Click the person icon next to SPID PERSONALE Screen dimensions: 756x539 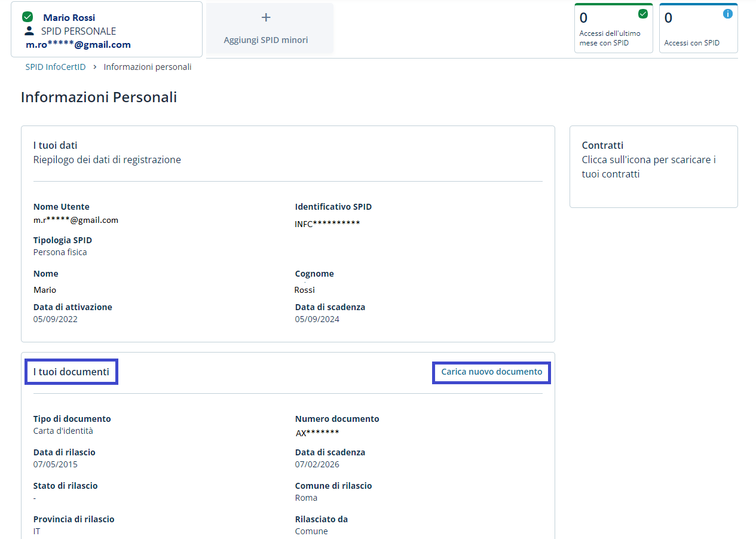click(29, 30)
